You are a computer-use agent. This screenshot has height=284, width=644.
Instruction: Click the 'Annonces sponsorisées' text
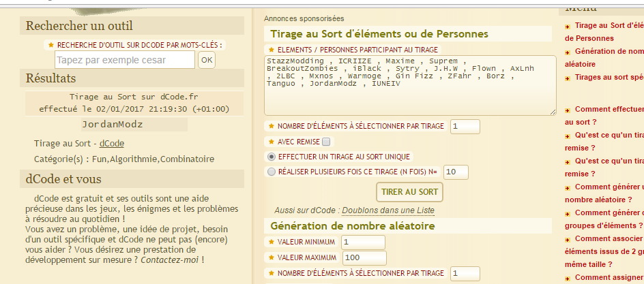click(x=304, y=18)
